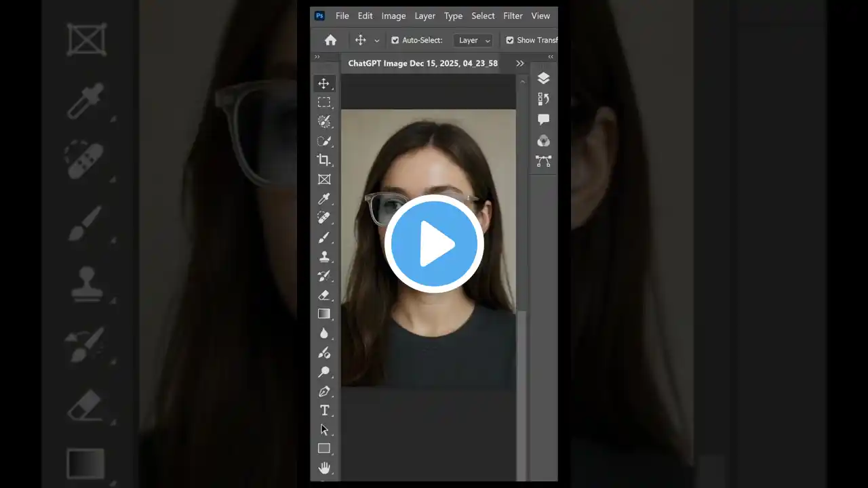
Task: Open the Layers panel icon
Action: coord(543,78)
